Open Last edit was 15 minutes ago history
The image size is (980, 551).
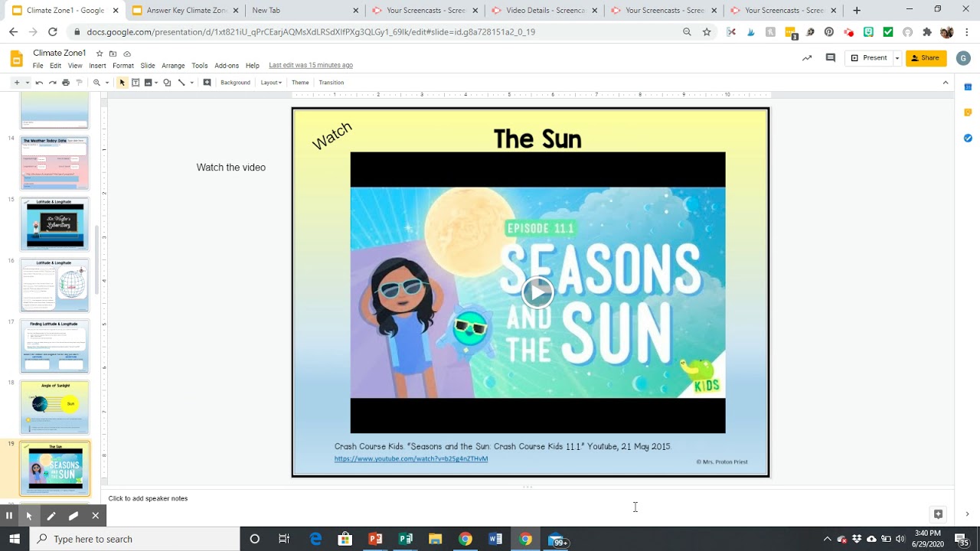click(x=311, y=66)
